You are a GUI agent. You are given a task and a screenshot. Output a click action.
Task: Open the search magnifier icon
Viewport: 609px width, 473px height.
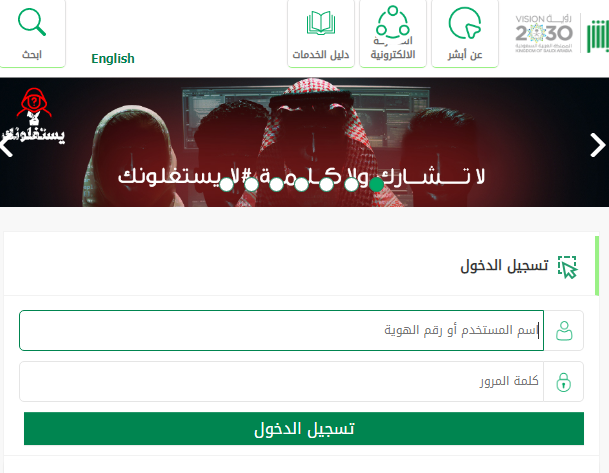tap(32, 23)
